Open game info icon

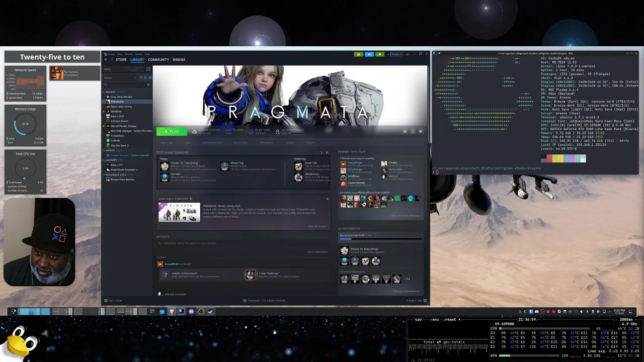coord(413,132)
